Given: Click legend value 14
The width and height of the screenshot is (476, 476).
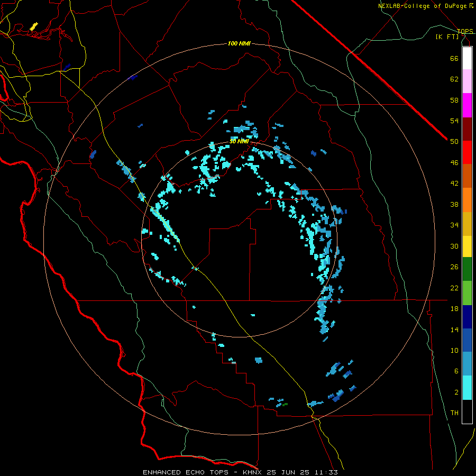Looking at the screenshot, I should coord(454,329).
